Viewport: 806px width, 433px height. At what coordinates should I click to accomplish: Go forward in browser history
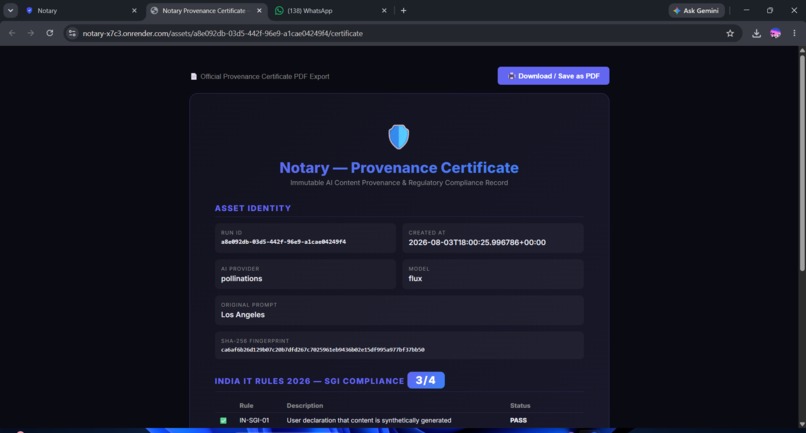(31, 33)
